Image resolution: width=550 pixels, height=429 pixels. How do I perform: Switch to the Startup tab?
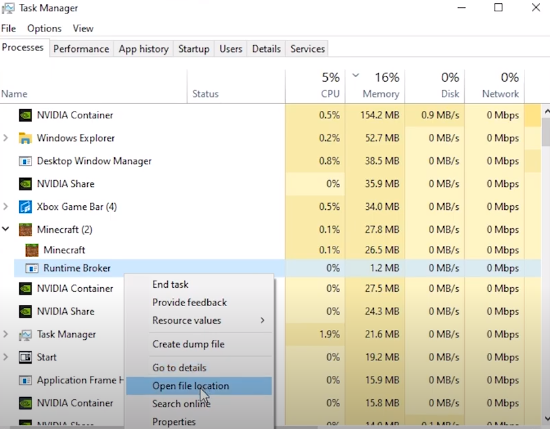pyautogui.click(x=194, y=49)
